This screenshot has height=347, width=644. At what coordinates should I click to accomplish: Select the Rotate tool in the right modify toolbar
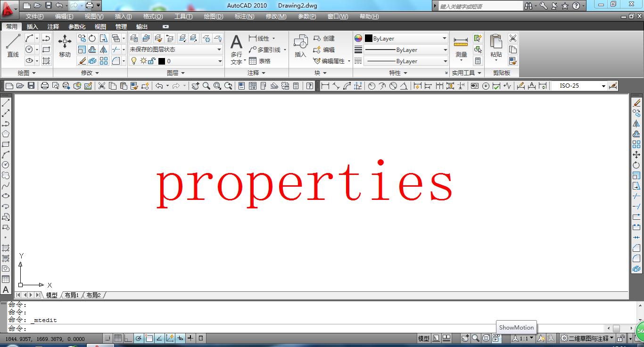[x=636, y=165]
